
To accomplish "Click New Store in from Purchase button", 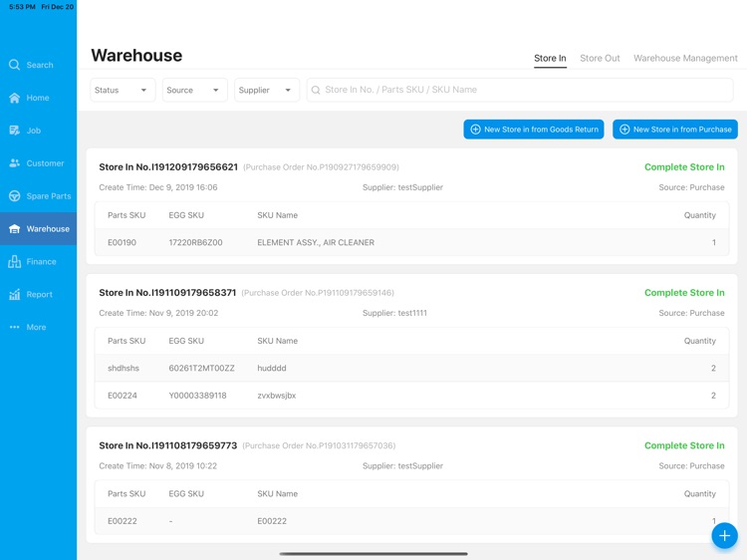I will click(x=675, y=130).
